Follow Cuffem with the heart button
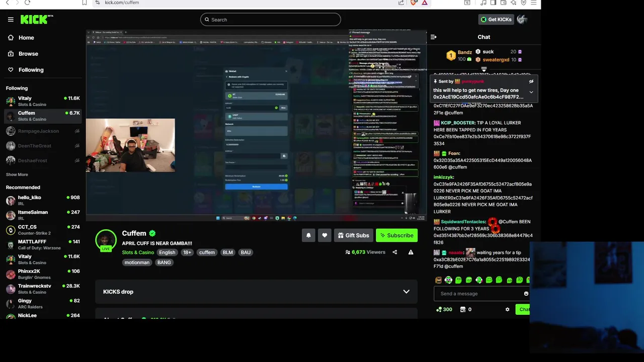 pos(325,235)
